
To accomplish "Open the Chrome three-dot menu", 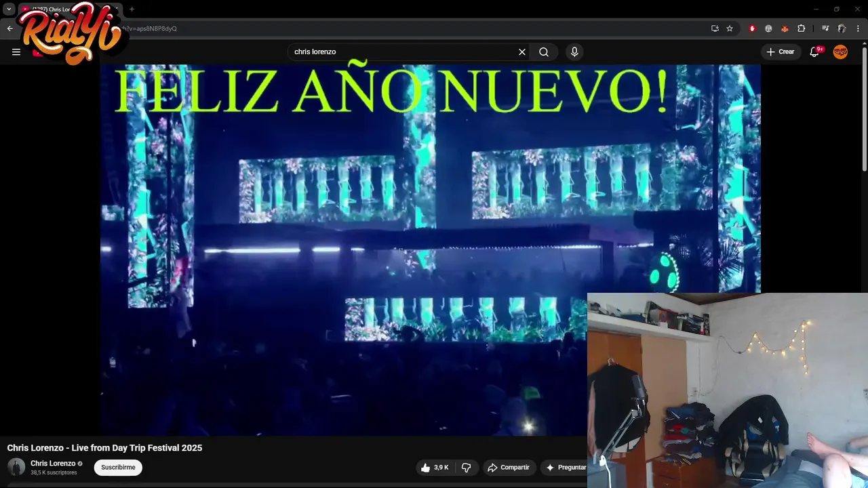I will 858,28.
